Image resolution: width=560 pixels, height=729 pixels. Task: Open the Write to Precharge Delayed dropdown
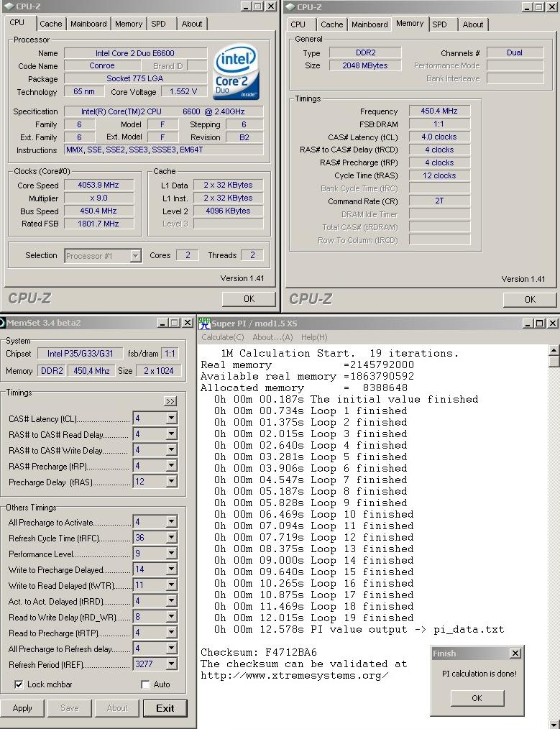(x=172, y=569)
